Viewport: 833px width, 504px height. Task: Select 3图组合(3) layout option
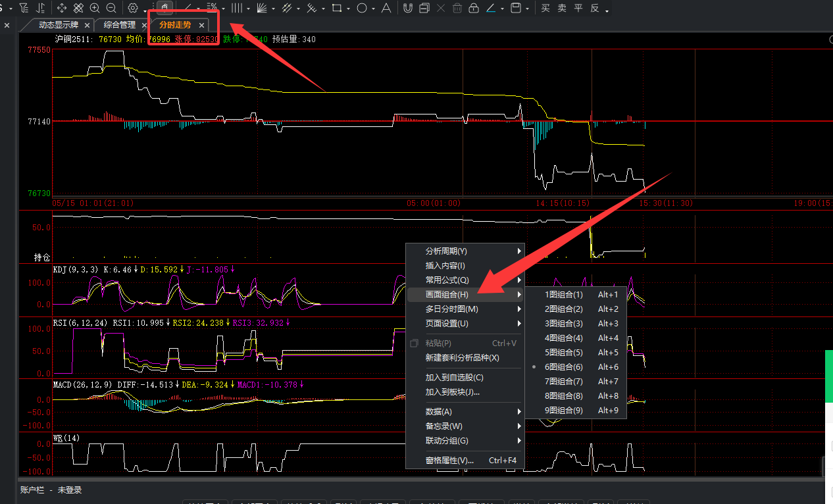pyautogui.click(x=576, y=323)
